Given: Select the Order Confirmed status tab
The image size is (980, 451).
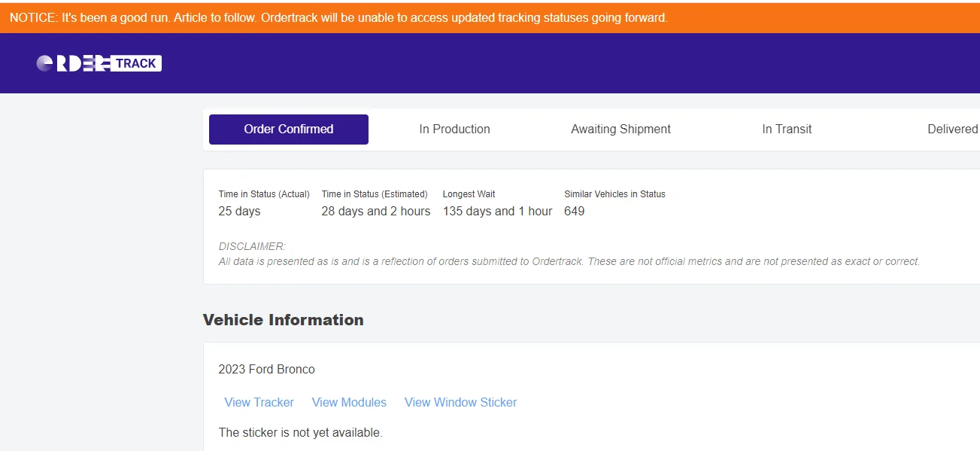Looking at the screenshot, I should point(289,130).
